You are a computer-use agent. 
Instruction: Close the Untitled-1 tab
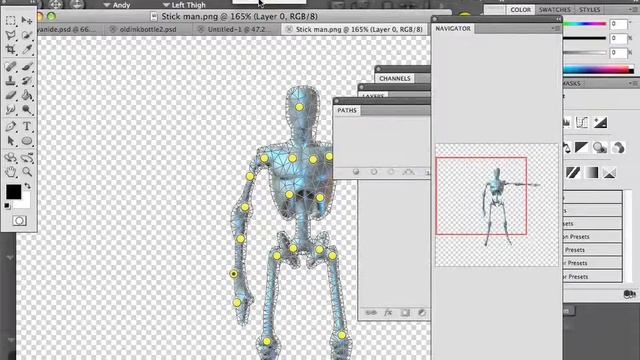pyautogui.click(x=200, y=29)
